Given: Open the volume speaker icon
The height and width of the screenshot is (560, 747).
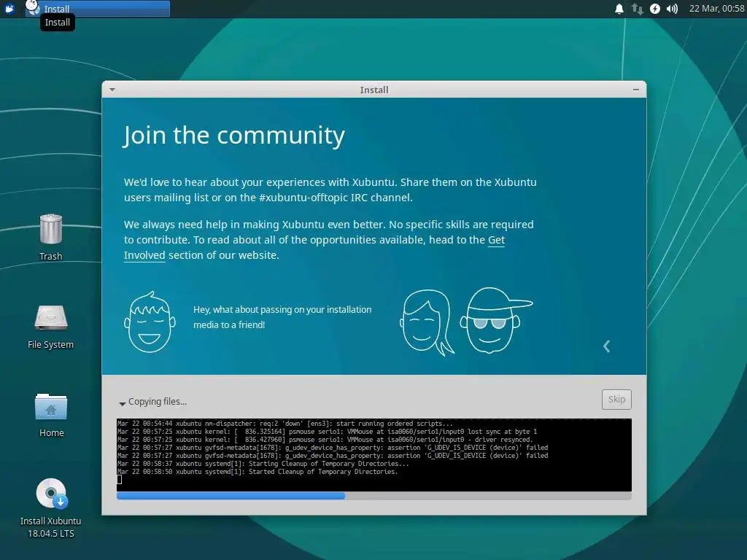Looking at the screenshot, I should pyautogui.click(x=672, y=9).
